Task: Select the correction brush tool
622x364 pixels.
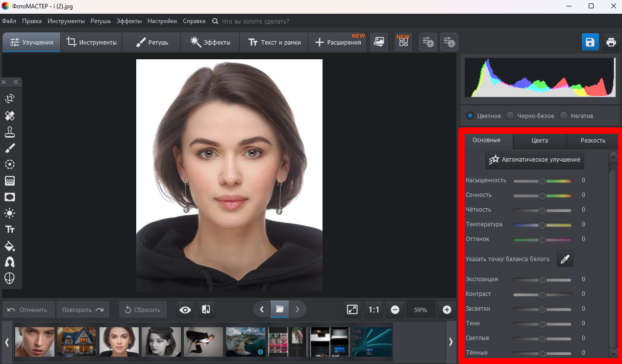Action: click(10, 148)
